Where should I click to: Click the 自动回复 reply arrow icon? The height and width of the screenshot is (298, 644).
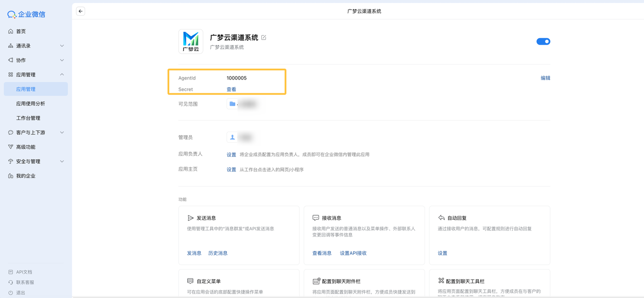(441, 218)
